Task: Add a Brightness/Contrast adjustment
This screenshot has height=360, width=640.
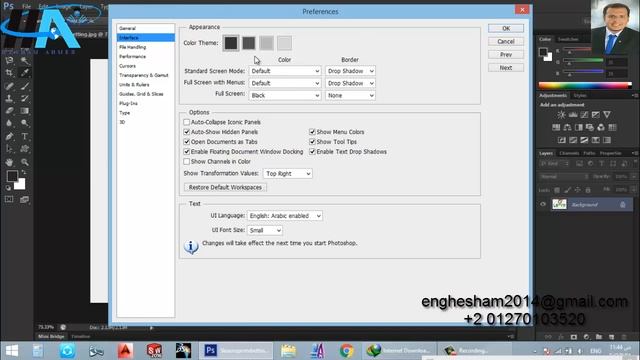Action: [562, 115]
